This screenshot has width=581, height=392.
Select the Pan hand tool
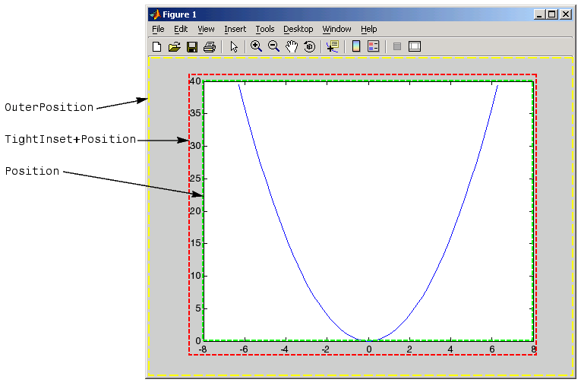click(x=292, y=46)
